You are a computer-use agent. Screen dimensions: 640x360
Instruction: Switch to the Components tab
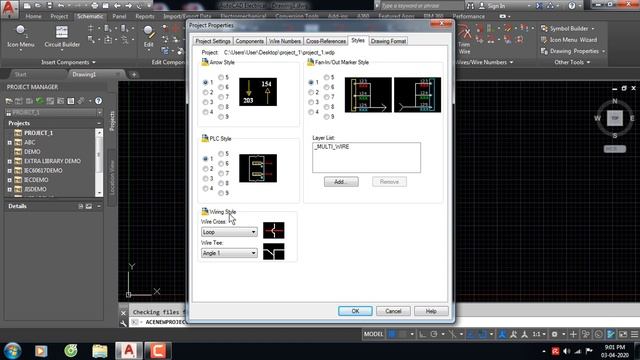click(249, 41)
